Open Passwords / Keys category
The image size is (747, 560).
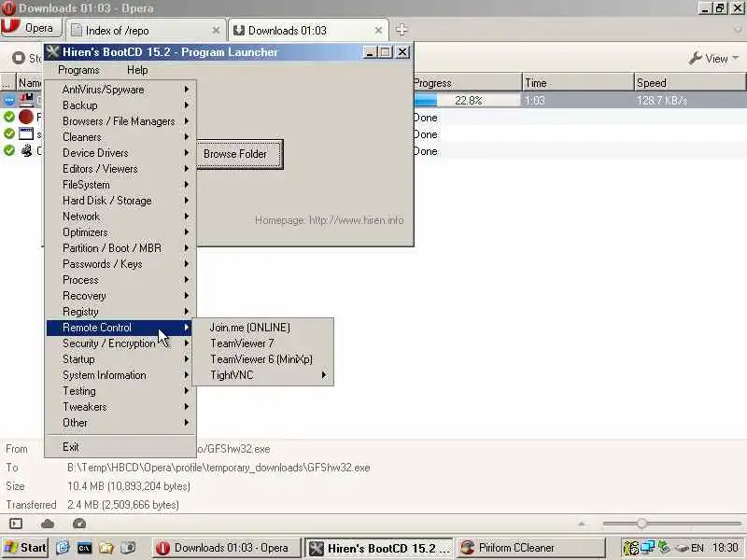click(x=121, y=264)
